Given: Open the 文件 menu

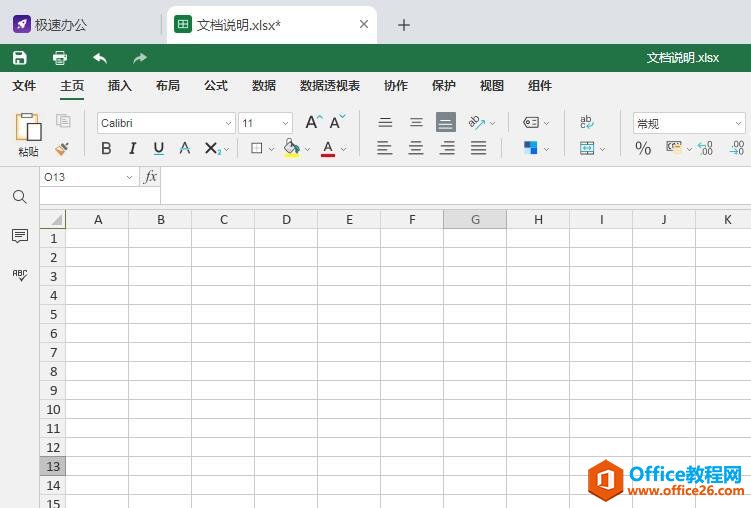Looking at the screenshot, I should point(24,86).
